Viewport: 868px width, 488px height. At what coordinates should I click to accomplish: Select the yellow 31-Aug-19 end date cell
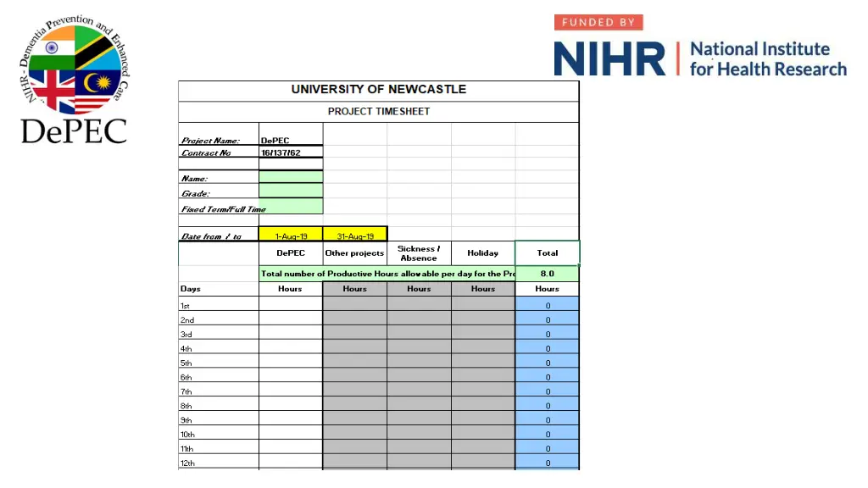point(355,234)
